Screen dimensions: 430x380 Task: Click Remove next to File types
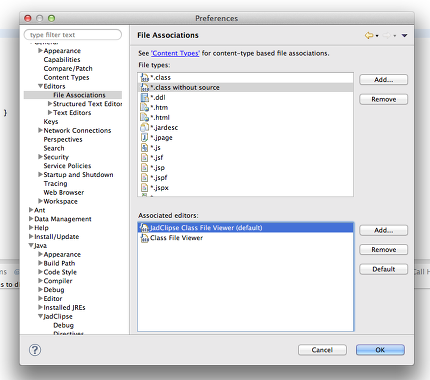[x=383, y=99]
